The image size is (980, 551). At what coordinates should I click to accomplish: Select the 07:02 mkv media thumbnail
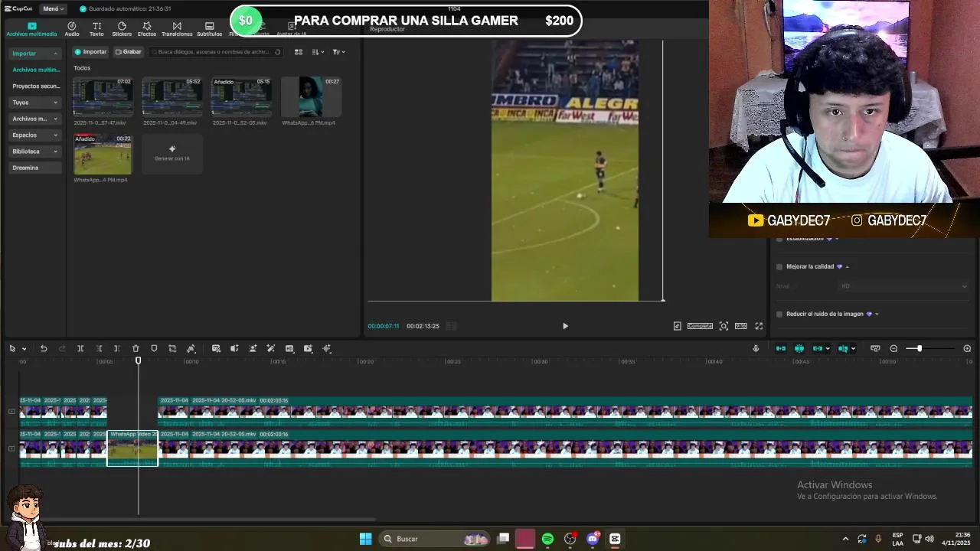pyautogui.click(x=103, y=97)
